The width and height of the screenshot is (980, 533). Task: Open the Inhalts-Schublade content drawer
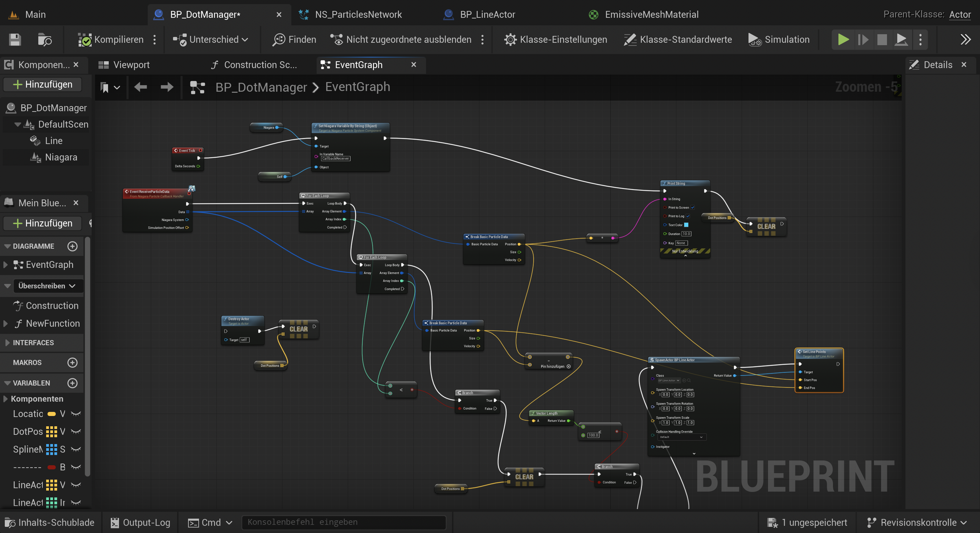[x=50, y=522]
